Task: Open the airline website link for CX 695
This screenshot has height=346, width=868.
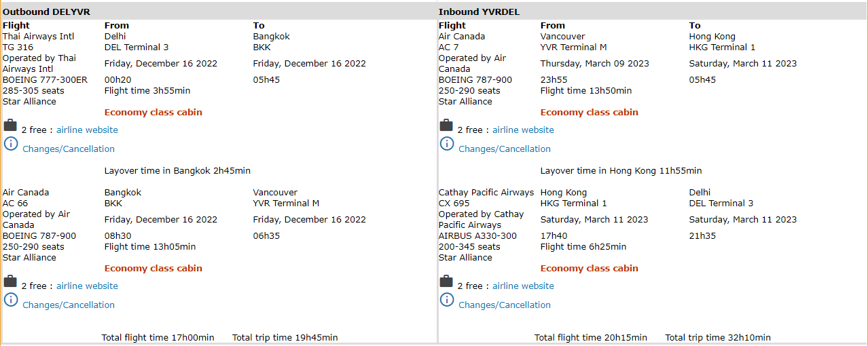Action: 523,286
